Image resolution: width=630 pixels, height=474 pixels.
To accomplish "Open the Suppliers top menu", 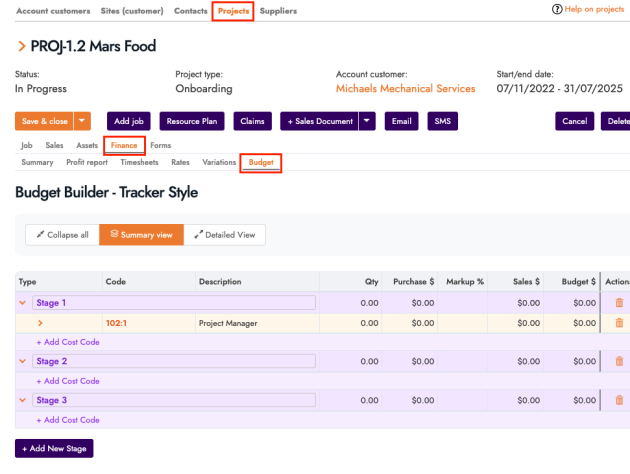I will tap(278, 10).
